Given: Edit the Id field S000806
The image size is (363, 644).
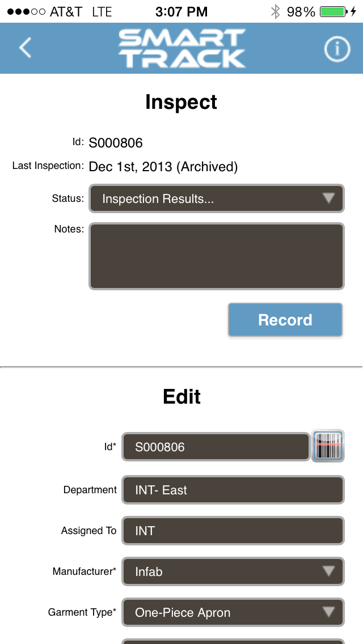Looking at the screenshot, I should 216,447.
